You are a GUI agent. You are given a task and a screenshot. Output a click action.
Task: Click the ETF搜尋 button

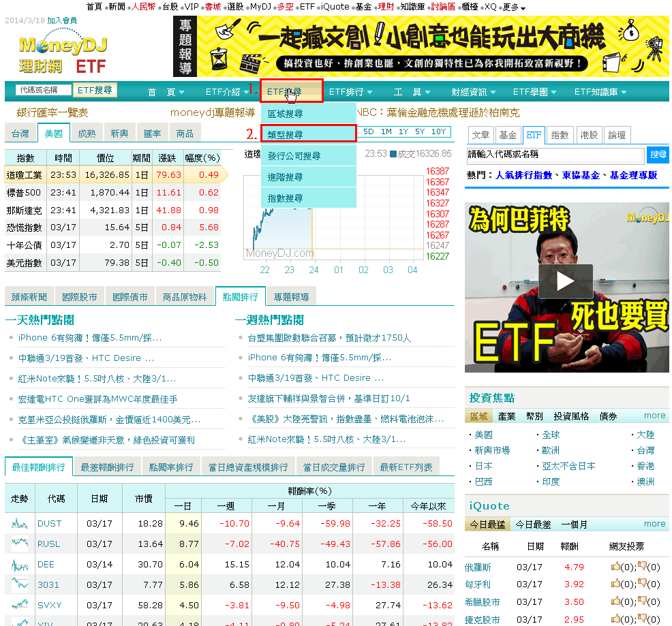[x=95, y=90]
